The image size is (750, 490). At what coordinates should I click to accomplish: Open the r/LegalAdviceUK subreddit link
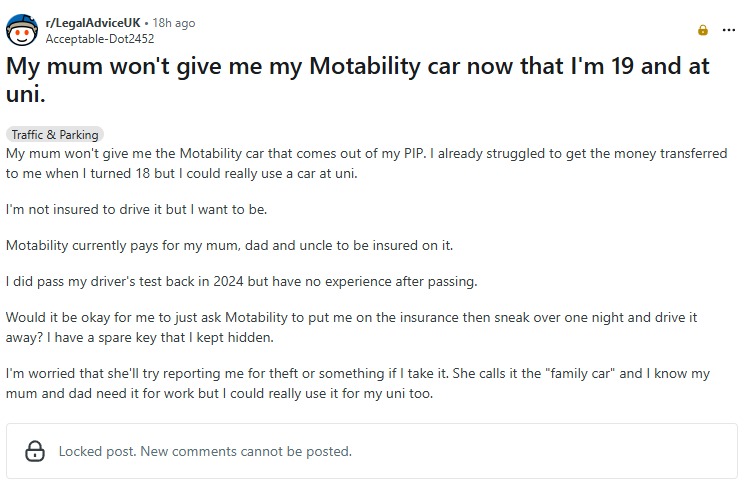[93, 23]
